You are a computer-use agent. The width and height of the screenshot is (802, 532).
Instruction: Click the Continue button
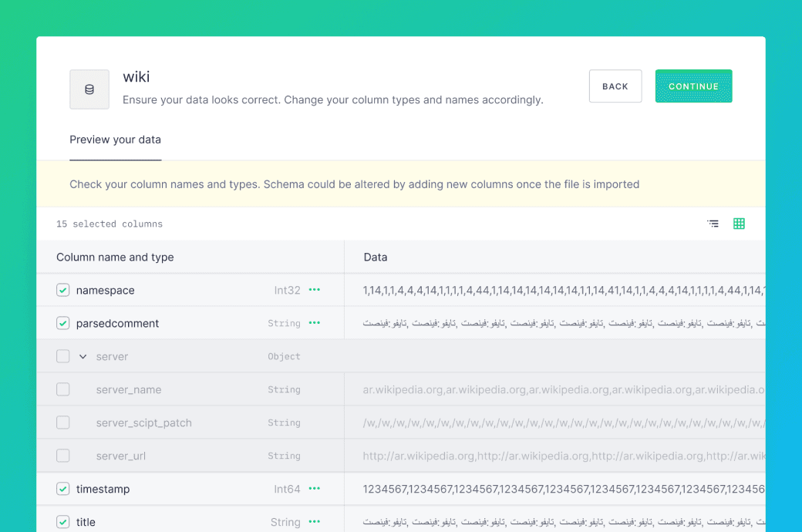(693, 86)
